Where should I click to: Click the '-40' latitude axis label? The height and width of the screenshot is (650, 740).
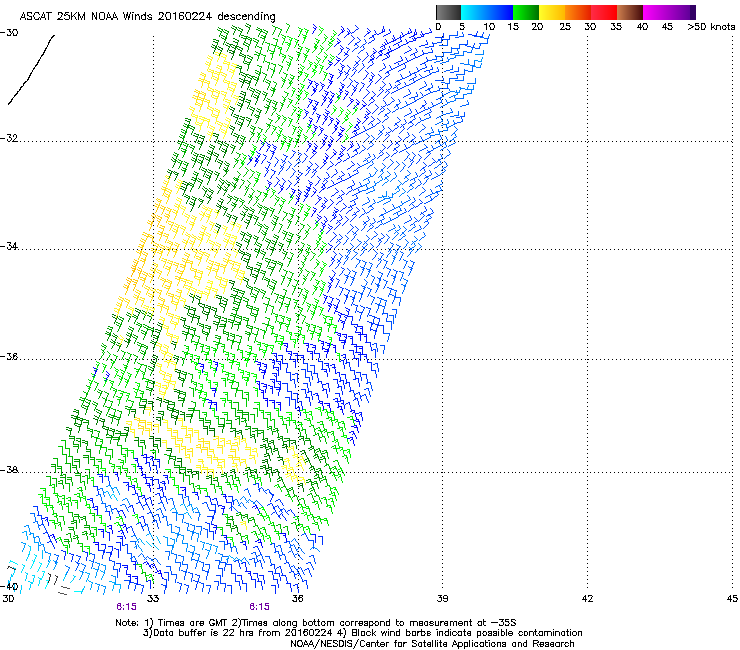tap(9, 587)
